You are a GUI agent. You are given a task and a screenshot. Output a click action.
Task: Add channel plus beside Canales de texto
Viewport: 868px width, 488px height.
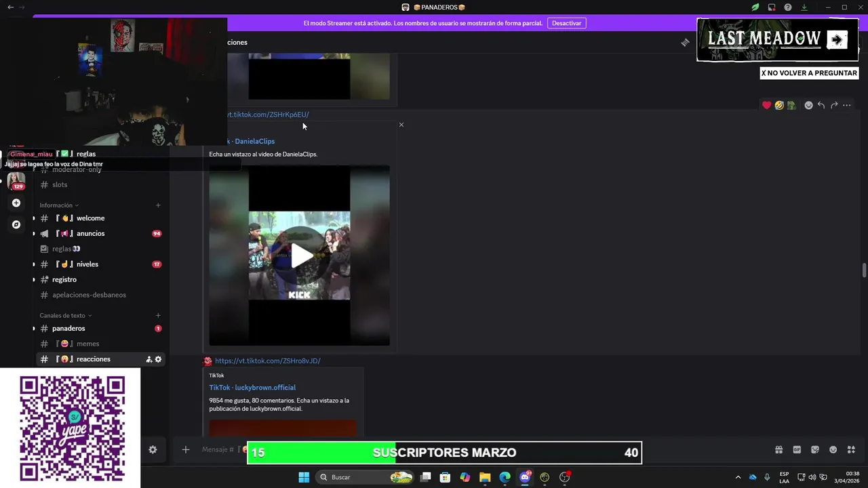(x=158, y=315)
